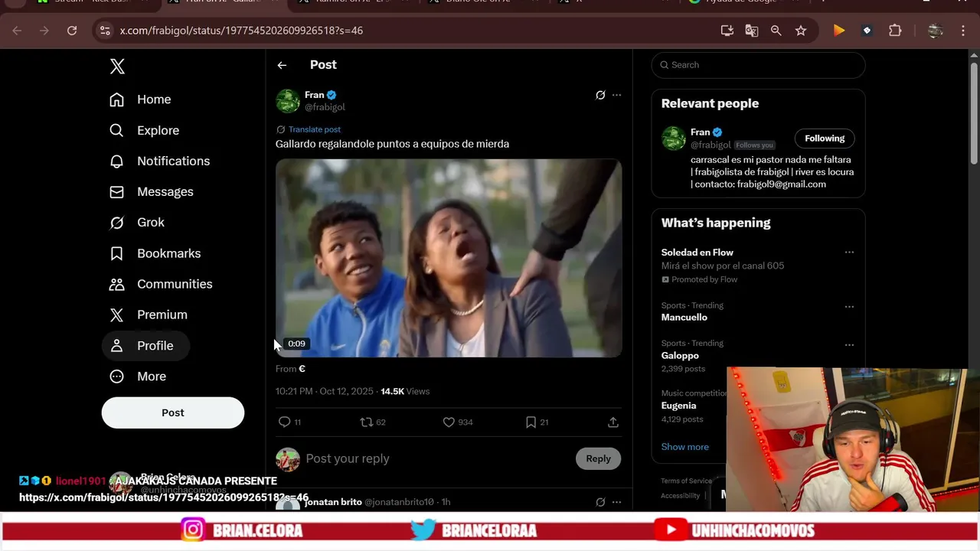Open Communities in the sidebar

pyautogui.click(x=161, y=284)
